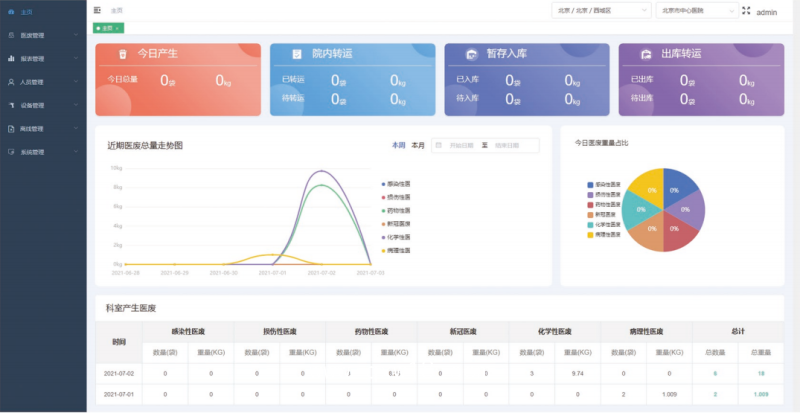Close the green 主页 tab
Screen dimensions: 800x413
117,28
